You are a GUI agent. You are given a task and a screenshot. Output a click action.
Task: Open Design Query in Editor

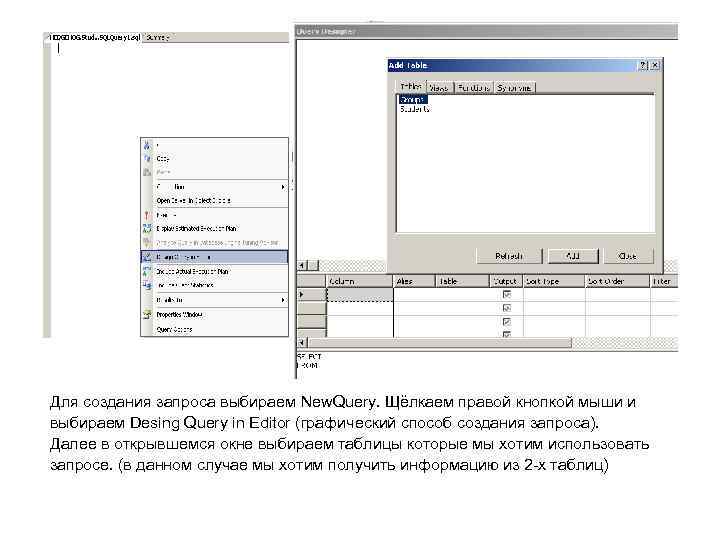point(214,257)
